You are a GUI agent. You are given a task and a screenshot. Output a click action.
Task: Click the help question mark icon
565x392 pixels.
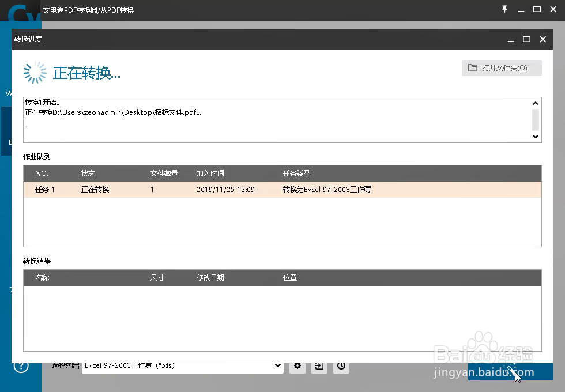pyautogui.click(x=21, y=367)
